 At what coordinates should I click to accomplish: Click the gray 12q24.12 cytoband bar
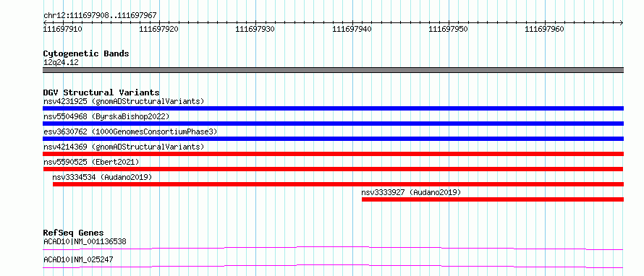click(x=333, y=70)
